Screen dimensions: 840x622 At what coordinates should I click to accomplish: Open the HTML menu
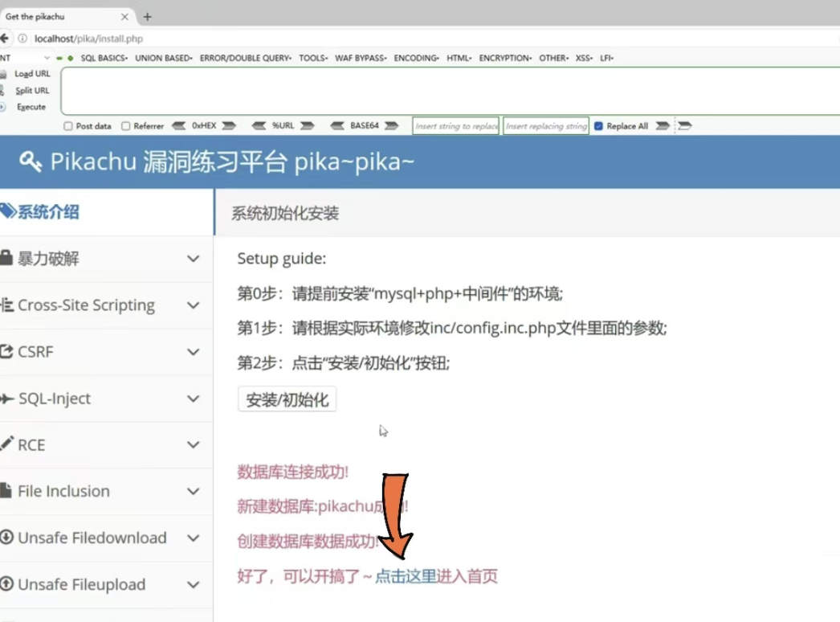[459, 58]
